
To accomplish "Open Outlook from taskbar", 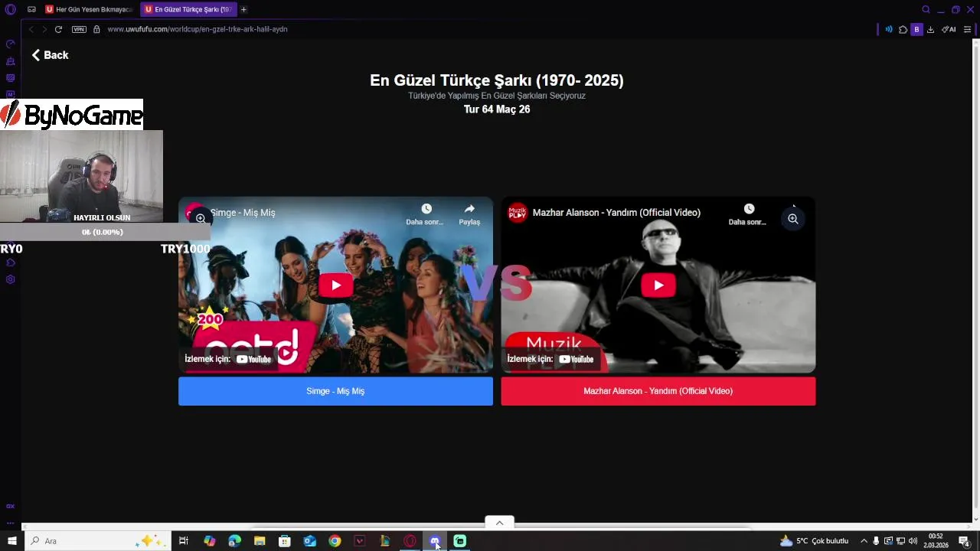I will 309,541.
